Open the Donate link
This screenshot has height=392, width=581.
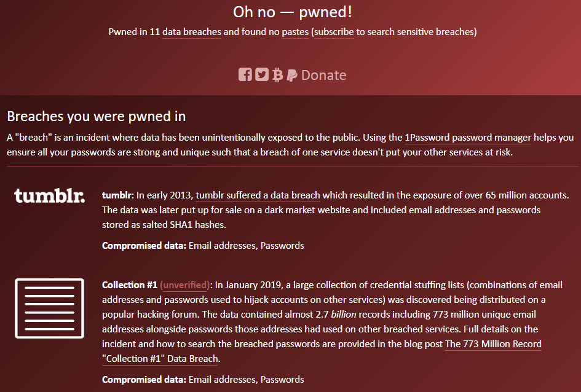coord(323,75)
